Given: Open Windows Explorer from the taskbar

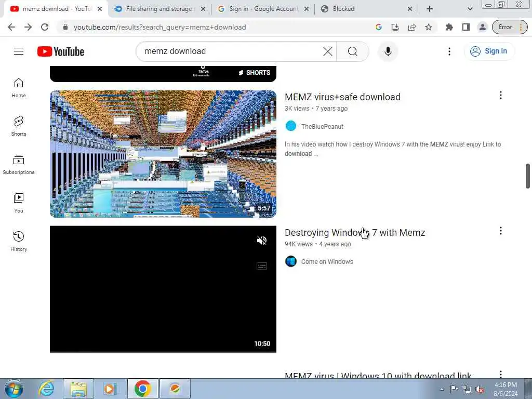Looking at the screenshot, I should tap(78, 389).
